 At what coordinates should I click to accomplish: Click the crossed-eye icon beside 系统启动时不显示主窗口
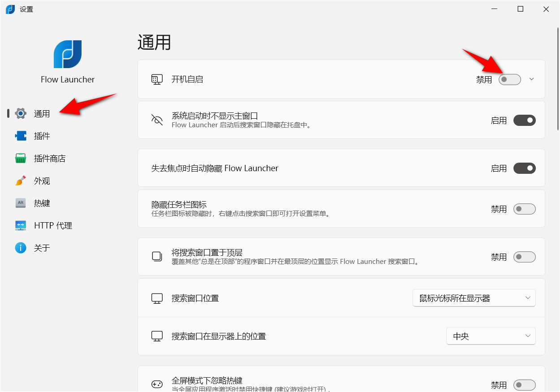click(157, 120)
